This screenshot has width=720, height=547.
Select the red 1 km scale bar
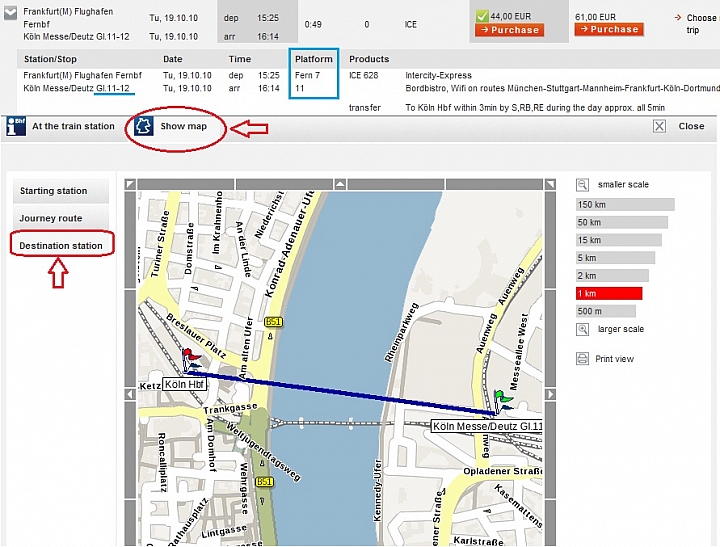609,293
